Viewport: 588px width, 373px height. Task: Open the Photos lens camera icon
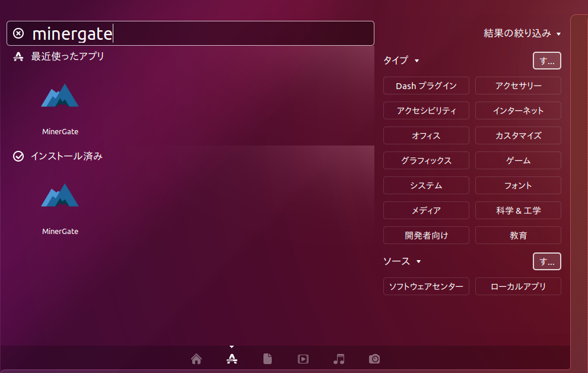coord(374,359)
